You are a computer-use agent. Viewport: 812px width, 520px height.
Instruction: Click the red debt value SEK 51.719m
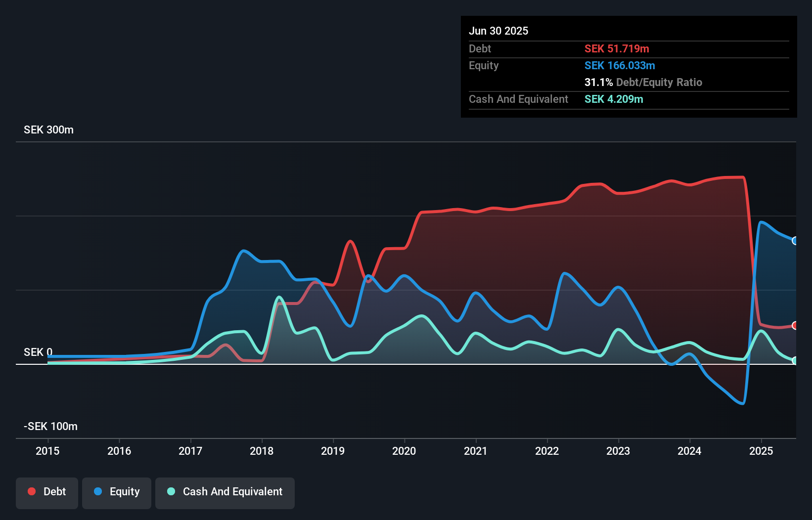[617, 48]
